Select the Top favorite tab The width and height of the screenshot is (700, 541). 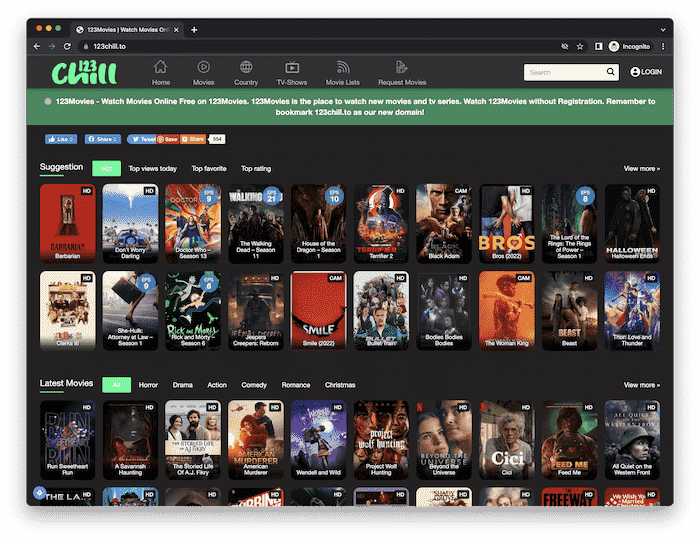(209, 168)
